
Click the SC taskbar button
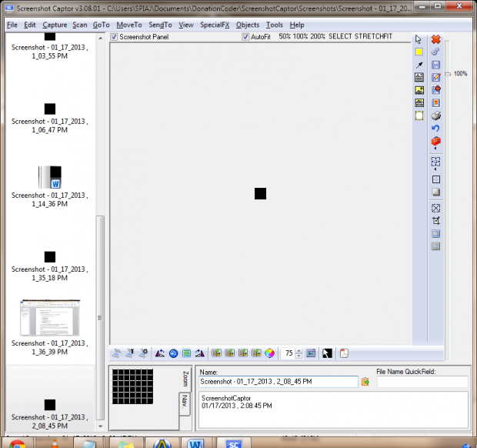[234, 443]
